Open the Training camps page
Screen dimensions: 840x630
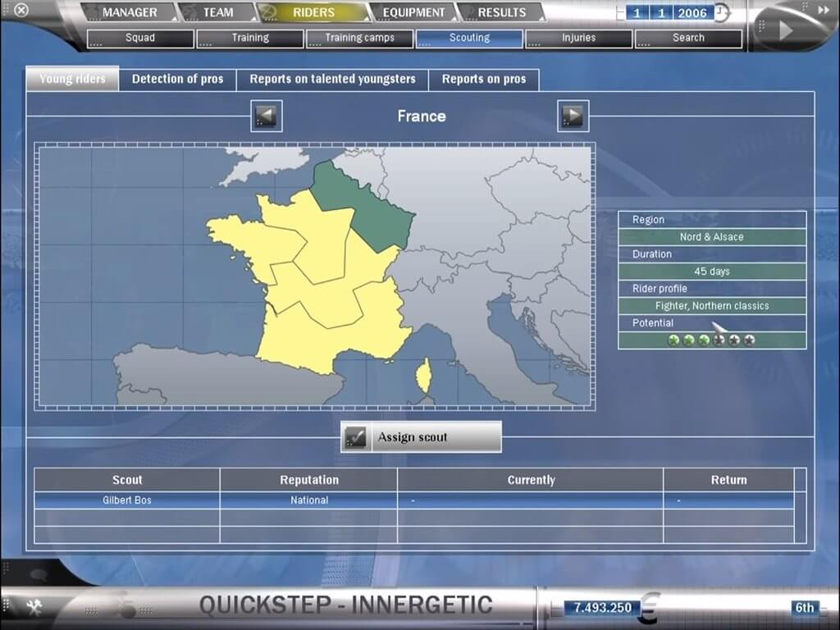coord(359,38)
